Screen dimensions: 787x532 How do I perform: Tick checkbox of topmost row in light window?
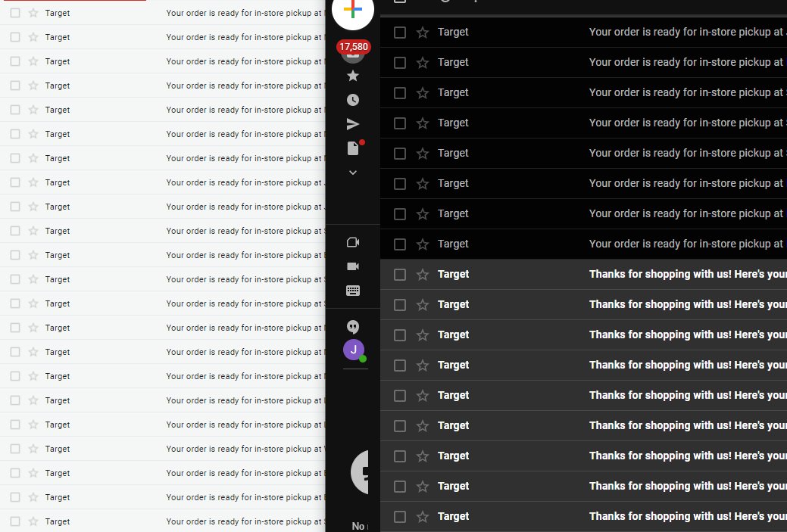click(x=16, y=13)
